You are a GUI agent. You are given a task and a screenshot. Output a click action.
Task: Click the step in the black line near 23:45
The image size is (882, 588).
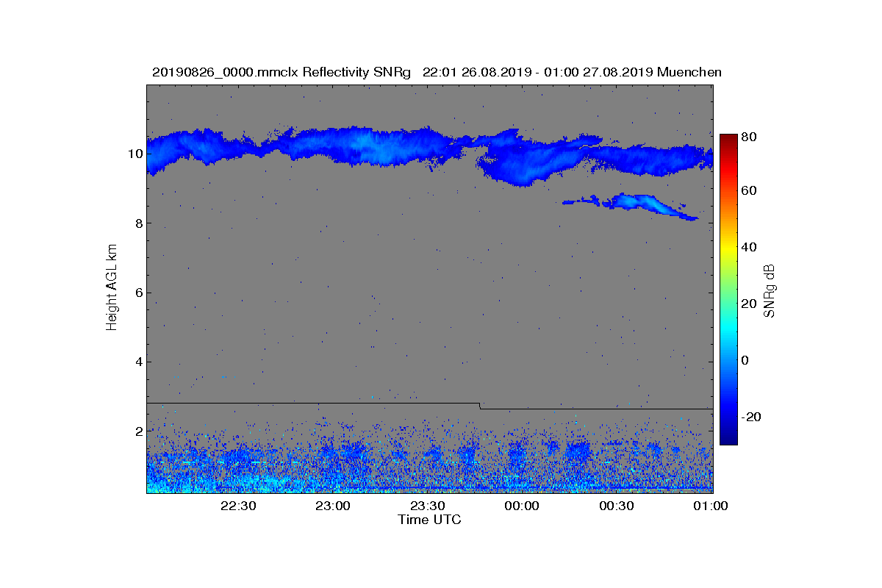[480, 406]
